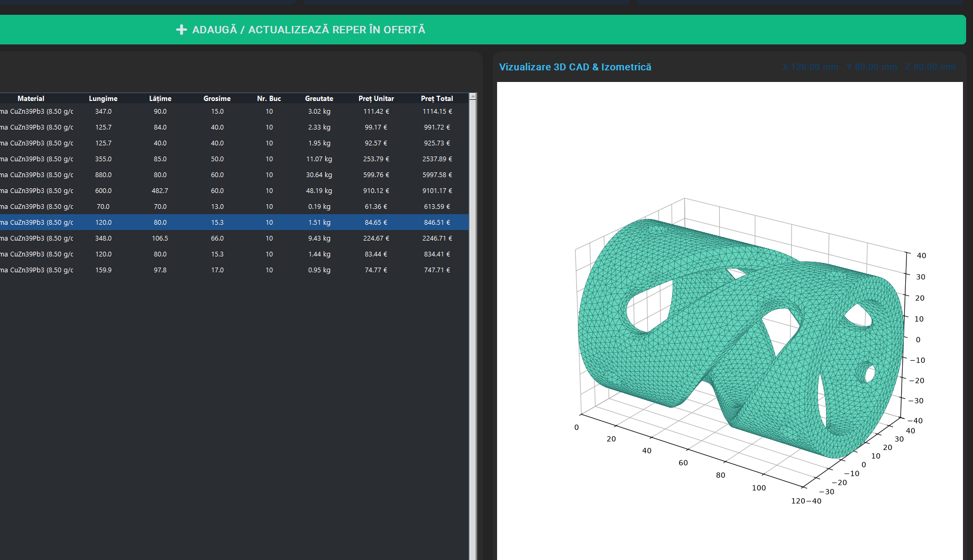Click the Lungime column header
This screenshot has height=560, width=973.
(103, 98)
